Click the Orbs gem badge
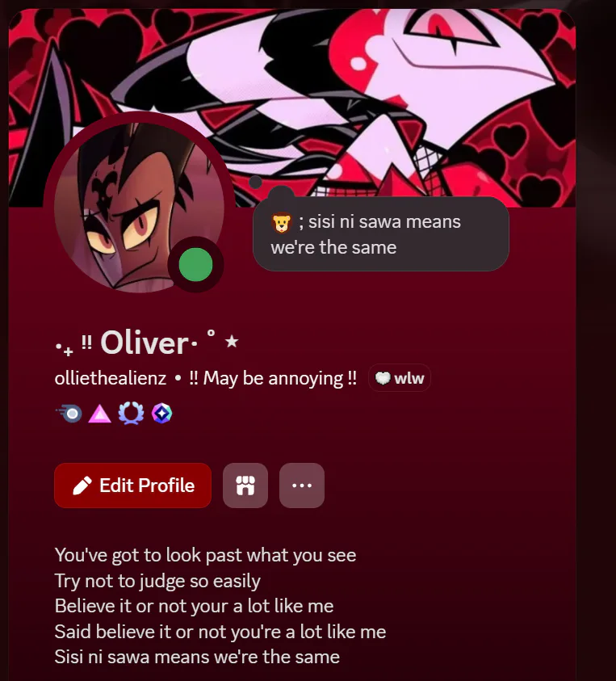616x681 pixels. tap(162, 414)
